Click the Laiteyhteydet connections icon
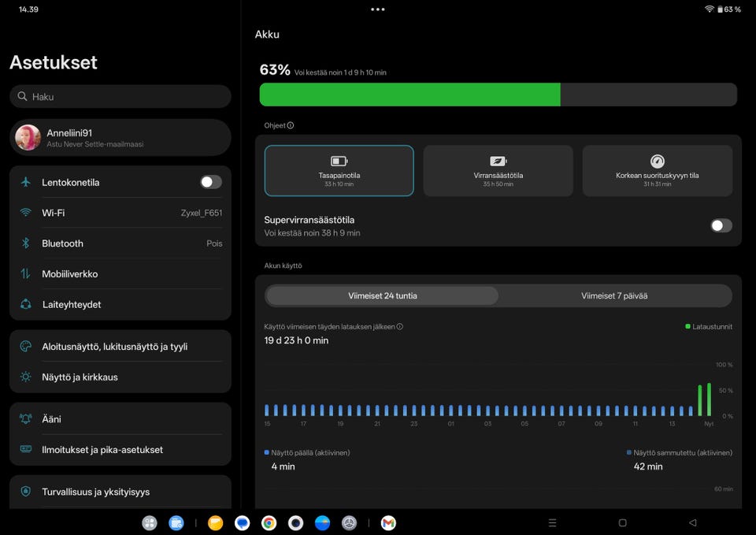Viewport: 756px width, 535px height. coord(26,304)
